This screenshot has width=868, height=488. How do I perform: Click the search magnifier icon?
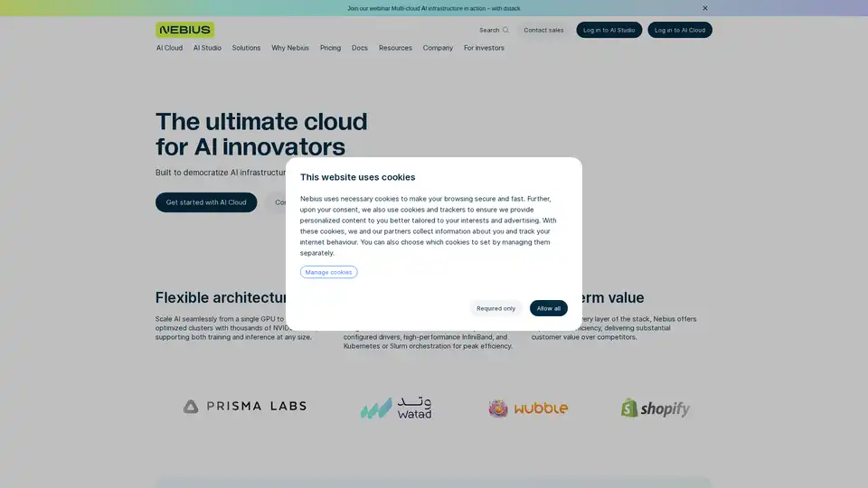tap(505, 30)
